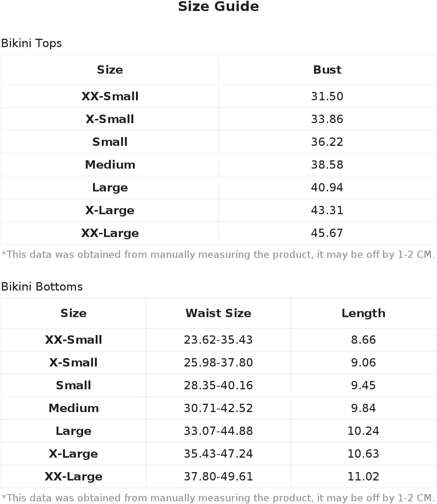Viewport: 437px width, 504px height.
Task: Select the Large row in Bikini Bottoms
Action: [x=218, y=431]
